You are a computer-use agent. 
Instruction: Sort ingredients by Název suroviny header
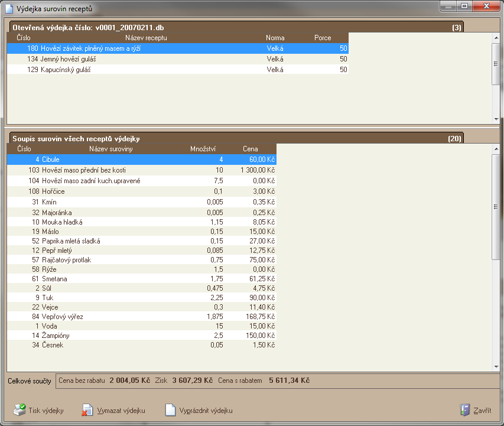coord(111,149)
